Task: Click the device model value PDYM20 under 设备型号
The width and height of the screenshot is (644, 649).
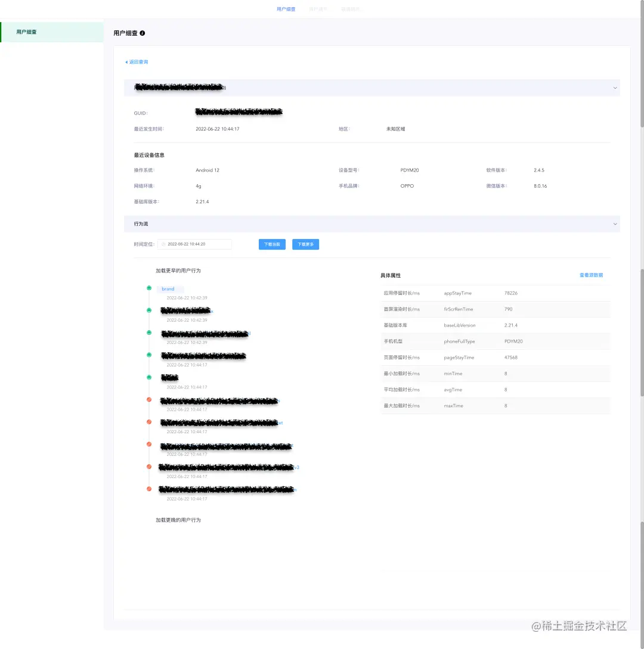Action: pos(410,170)
